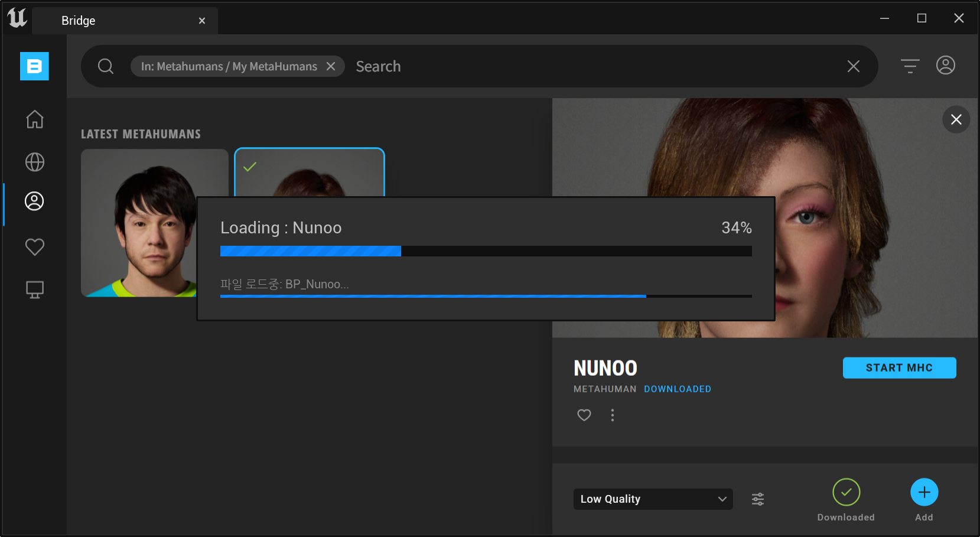Click the START MHC button
This screenshot has width=980, height=537.
900,367
